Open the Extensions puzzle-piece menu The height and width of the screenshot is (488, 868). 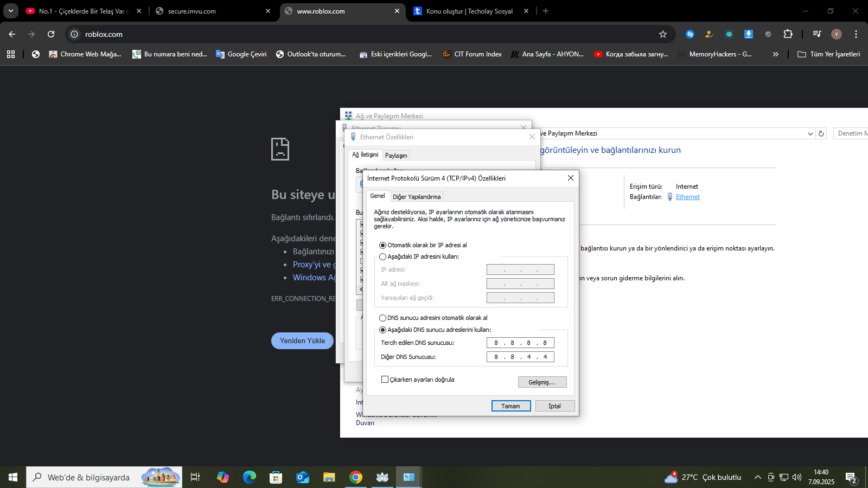pyautogui.click(x=788, y=34)
